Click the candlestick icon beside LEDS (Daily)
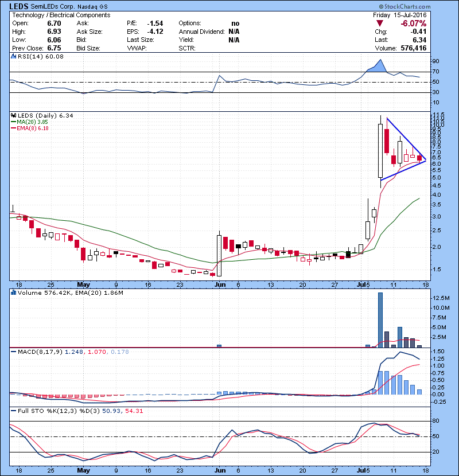Screen dimensions: 459x476 (x=13, y=116)
